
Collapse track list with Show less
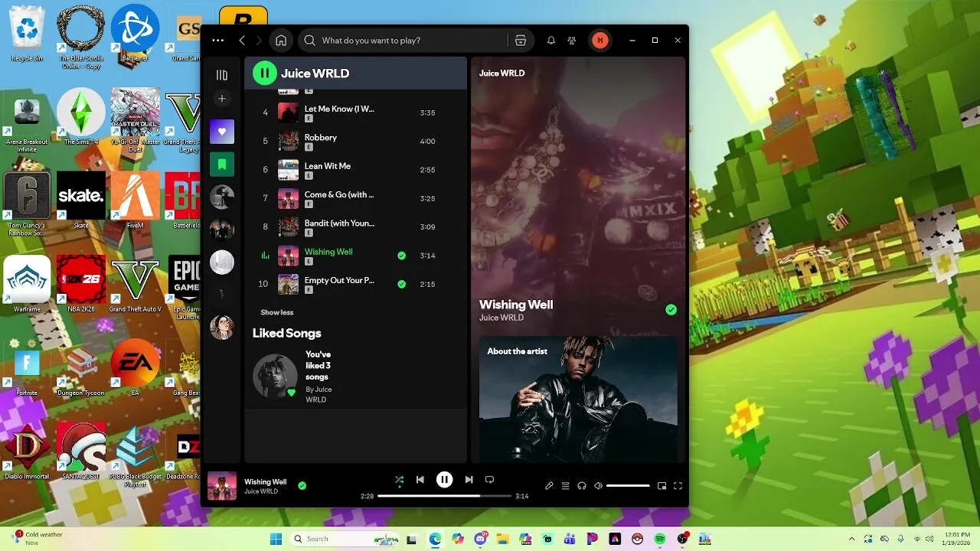(277, 312)
